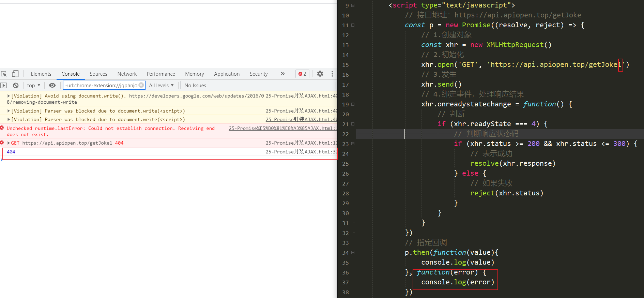Fold the p.then callback on line 34
The width and height of the screenshot is (644, 298).
[x=353, y=252]
